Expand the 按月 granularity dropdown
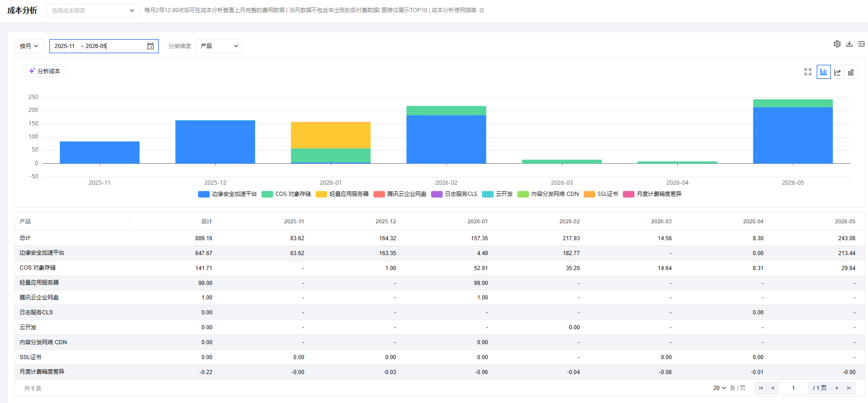The height and width of the screenshot is (403, 868). (x=29, y=46)
